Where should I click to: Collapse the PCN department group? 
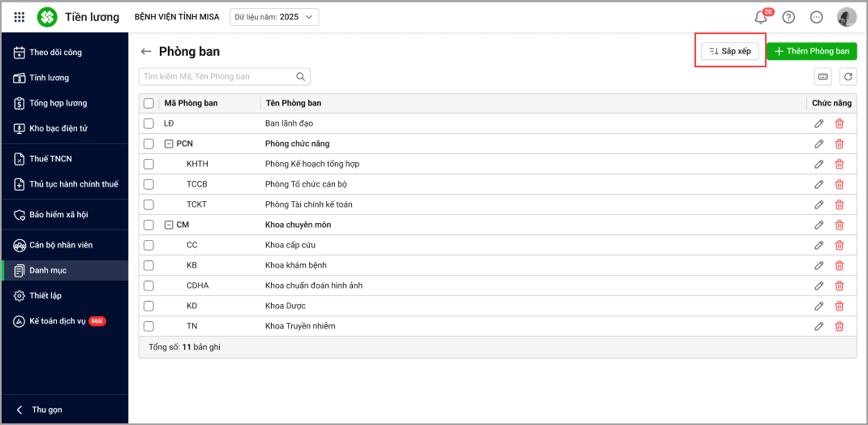[169, 144]
